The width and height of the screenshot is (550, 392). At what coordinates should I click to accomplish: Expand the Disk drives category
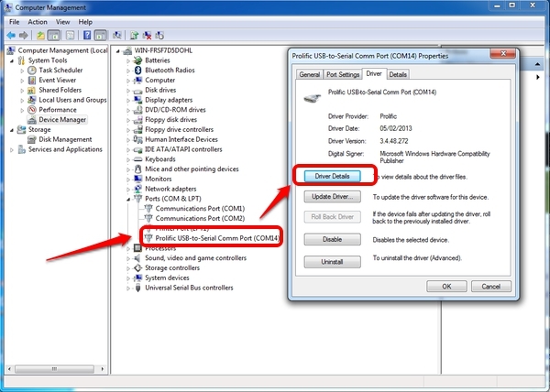[128, 91]
